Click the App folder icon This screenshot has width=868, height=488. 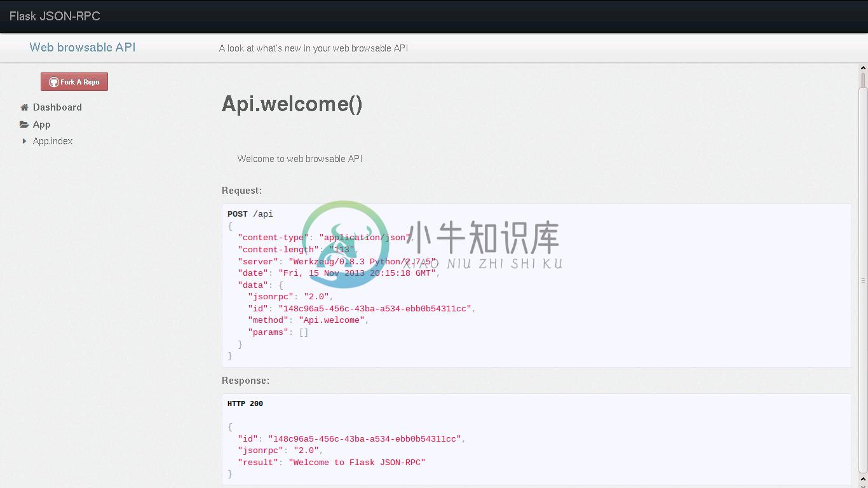click(x=24, y=125)
